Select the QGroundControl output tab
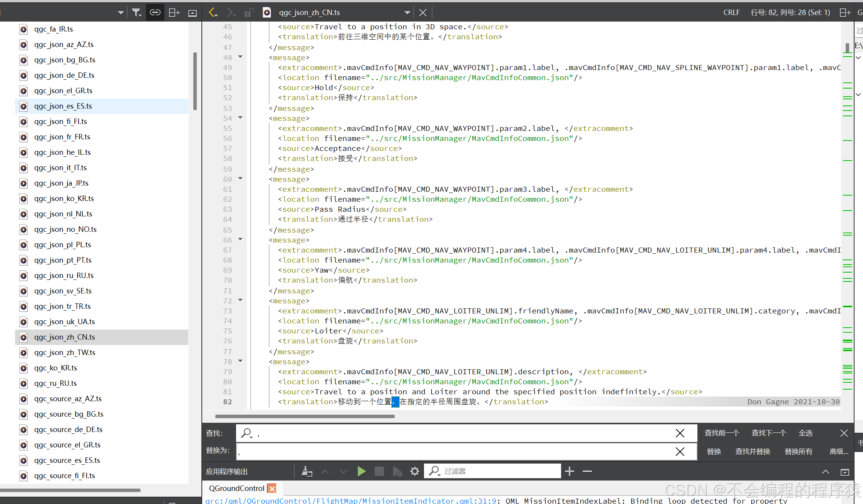 click(x=236, y=488)
